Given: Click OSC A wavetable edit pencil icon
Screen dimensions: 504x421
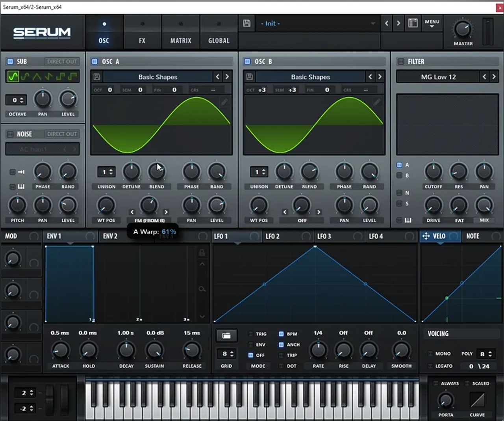Looking at the screenshot, I should tap(224, 102).
